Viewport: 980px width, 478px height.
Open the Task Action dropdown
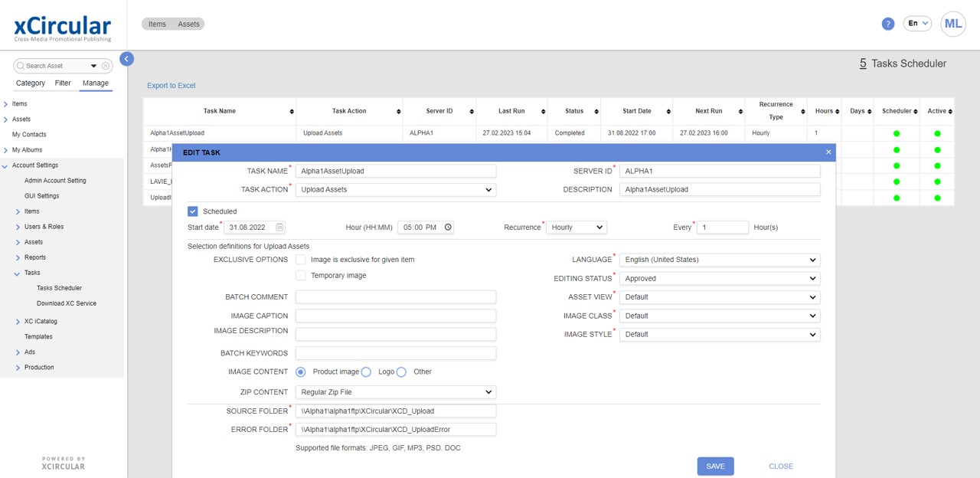coord(396,189)
